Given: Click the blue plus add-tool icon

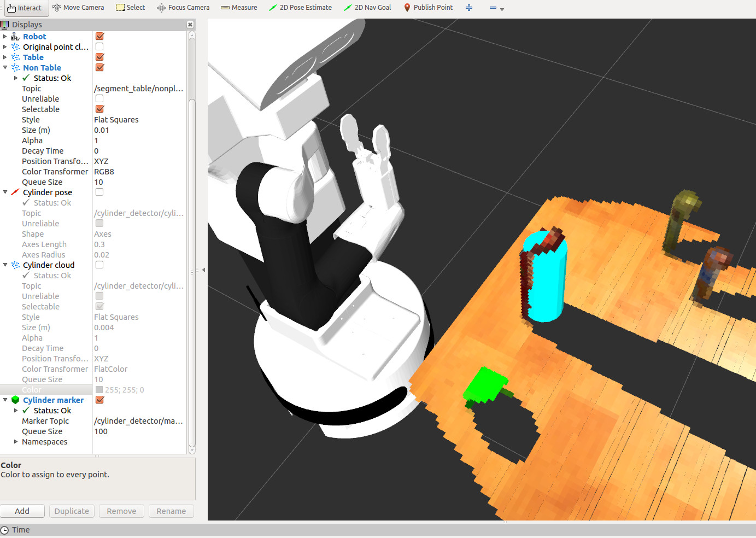Looking at the screenshot, I should (469, 8).
